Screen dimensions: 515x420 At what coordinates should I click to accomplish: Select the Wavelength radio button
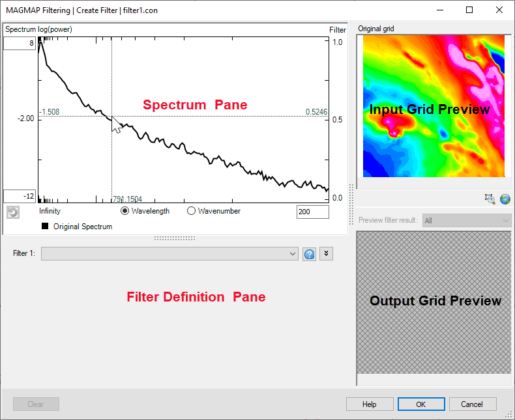[x=125, y=211]
